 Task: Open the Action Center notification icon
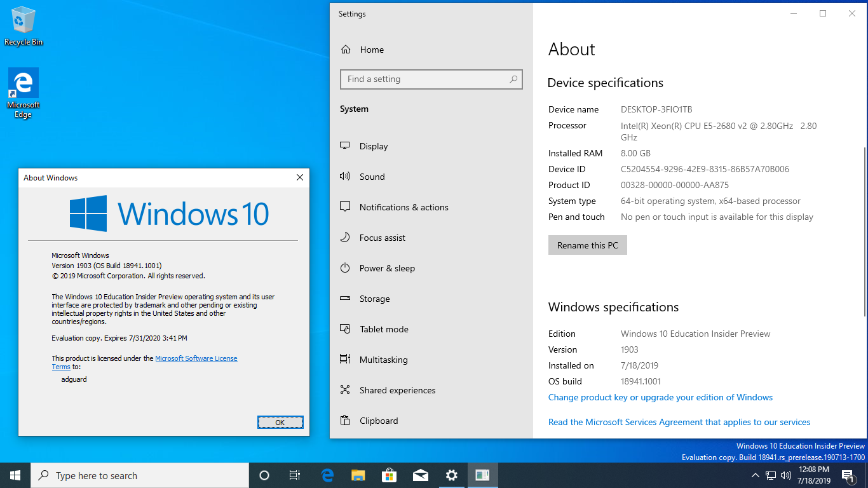coord(848,475)
